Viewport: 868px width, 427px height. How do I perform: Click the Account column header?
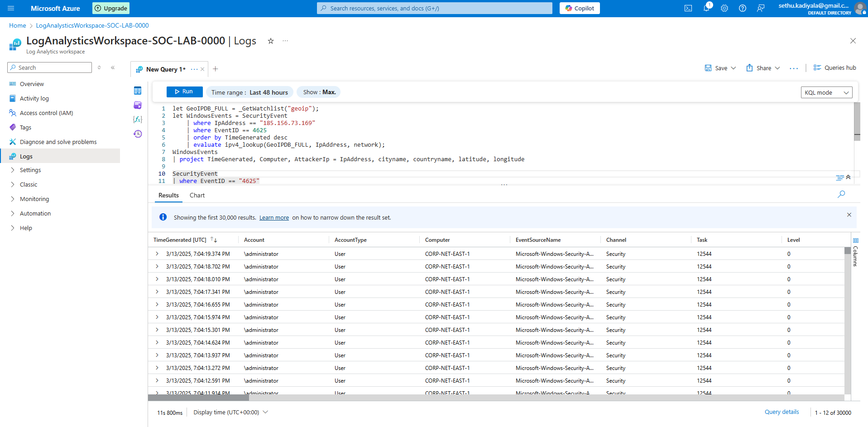(x=254, y=240)
